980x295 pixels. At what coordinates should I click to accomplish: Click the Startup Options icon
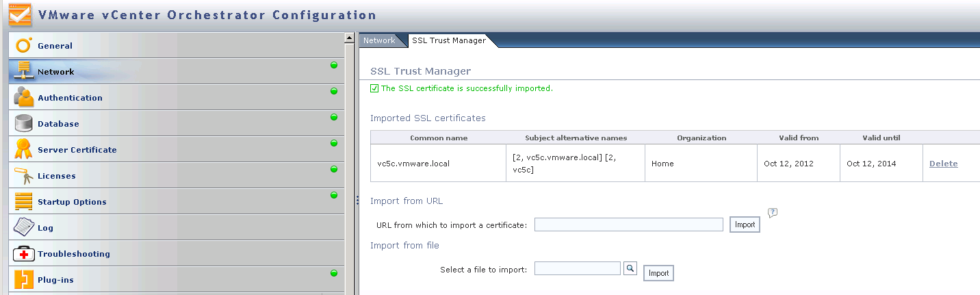[x=24, y=202]
